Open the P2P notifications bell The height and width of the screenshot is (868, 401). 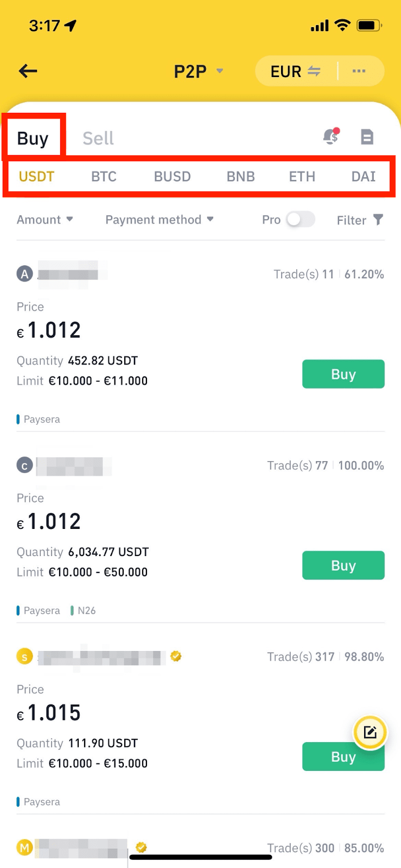tap(330, 137)
